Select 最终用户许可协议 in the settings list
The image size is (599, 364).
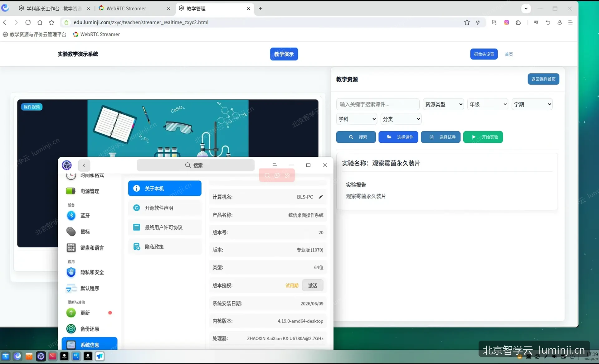point(165,227)
